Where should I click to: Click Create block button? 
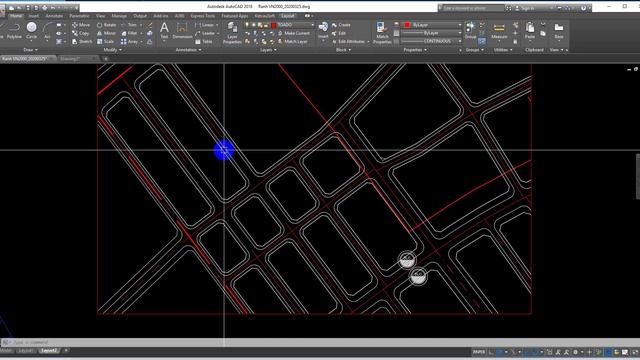coord(341,25)
